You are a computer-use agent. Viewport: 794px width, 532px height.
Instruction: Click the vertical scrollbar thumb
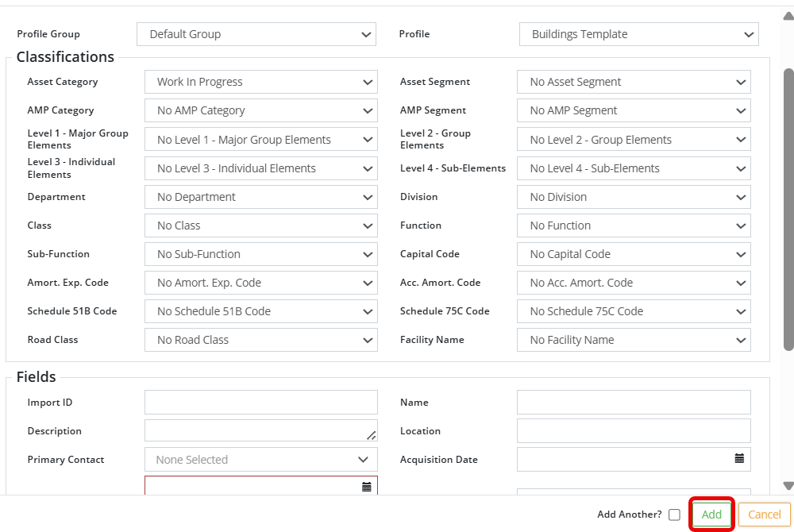(x=788, y=208)
